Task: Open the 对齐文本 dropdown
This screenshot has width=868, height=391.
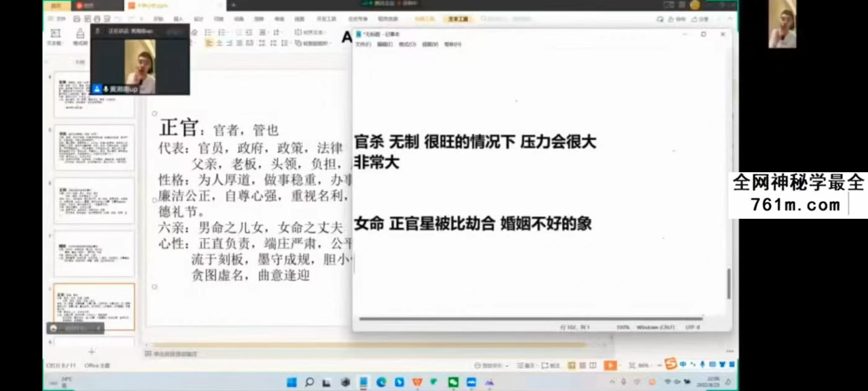Action: pyautogui.click(x=310, y=32)
